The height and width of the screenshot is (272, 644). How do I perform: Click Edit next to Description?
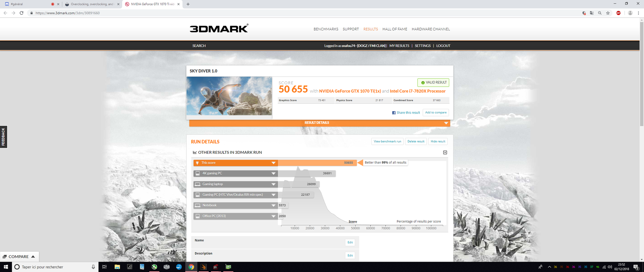pyautogui.click(x=350, y=256)
